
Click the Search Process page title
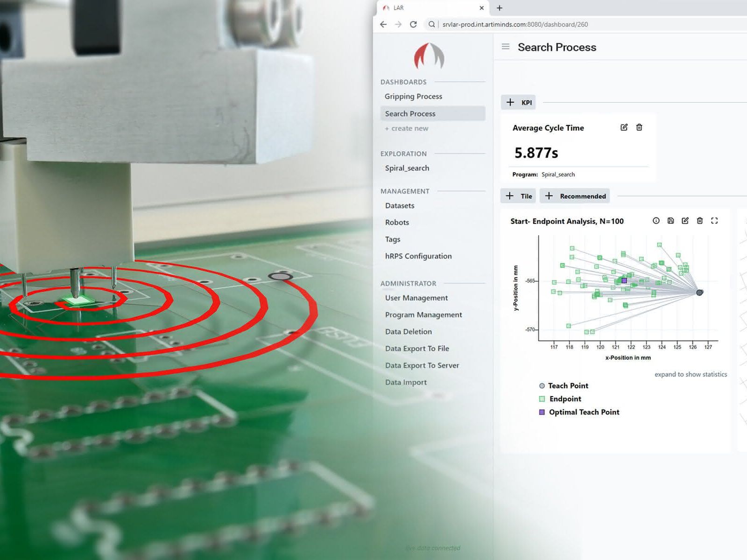[557, 47]
